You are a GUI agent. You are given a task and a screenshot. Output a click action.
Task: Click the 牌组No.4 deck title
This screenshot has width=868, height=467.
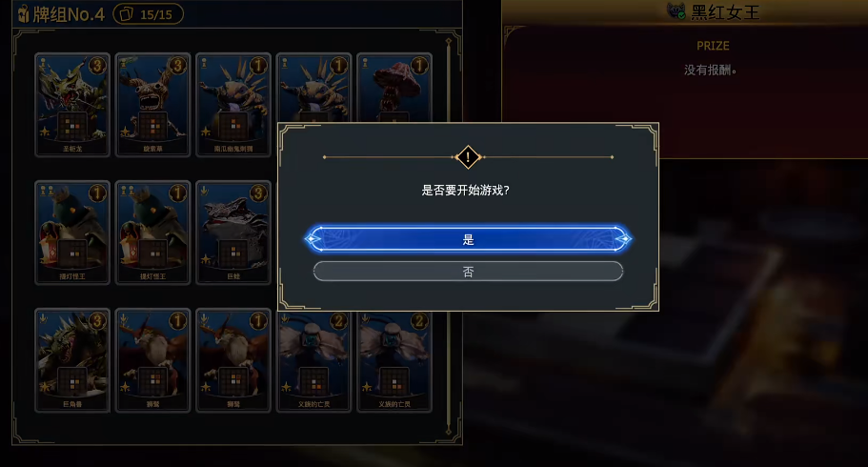(69, 14)
